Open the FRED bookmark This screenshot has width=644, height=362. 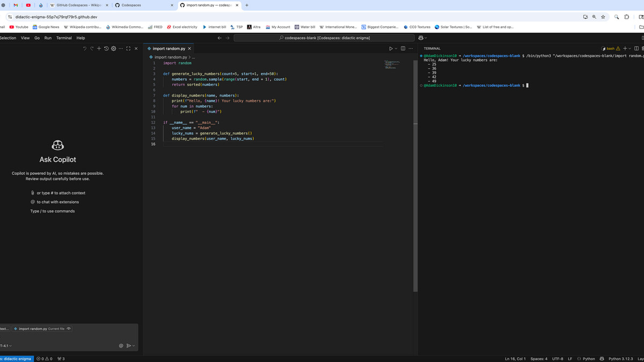pos(155,27)
